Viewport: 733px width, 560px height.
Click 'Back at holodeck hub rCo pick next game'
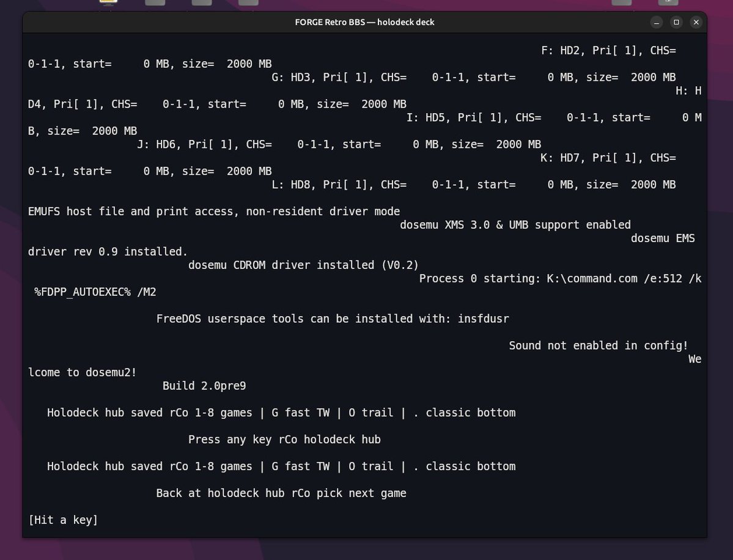point(281,493)
